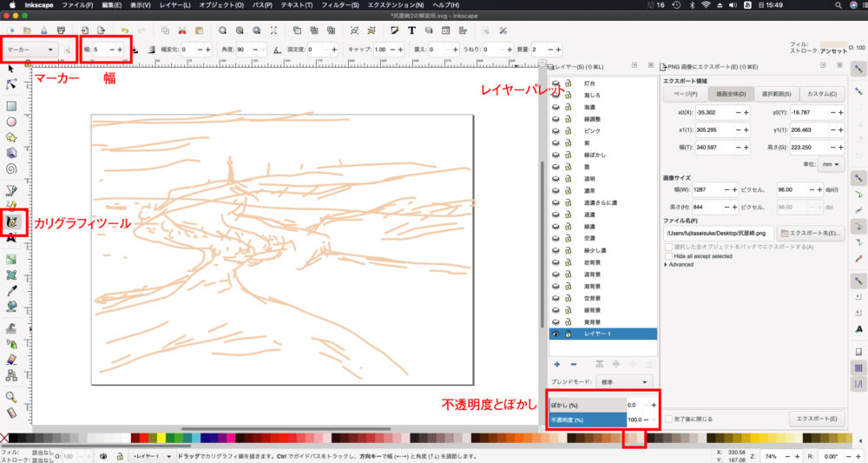Image resolution: width=868 pixels, height=463 pixels.
Task: Enable 完了後に閉じる checkbox
Action: [668, 418]
